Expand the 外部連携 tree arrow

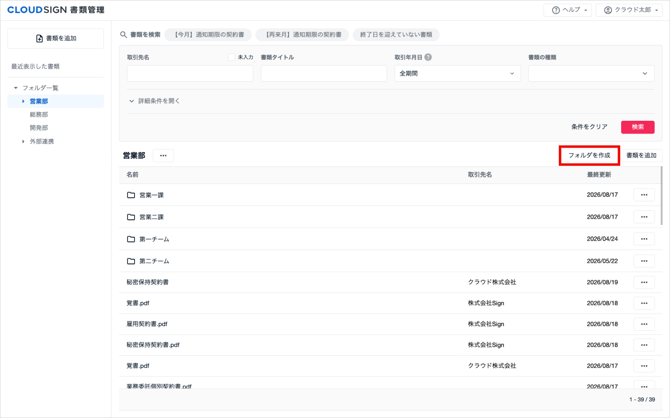tap(23, 141)
